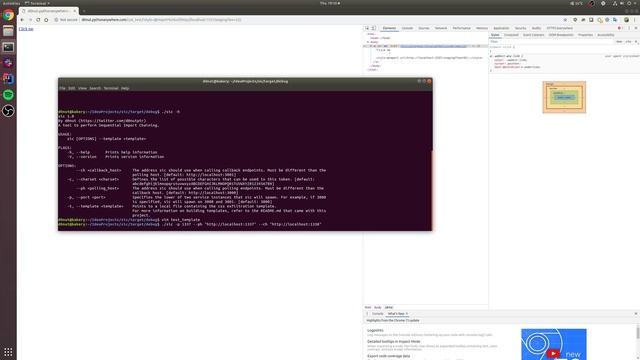Switch to the DevTools Audits tab
Screen dimensions: 640x360
[536, 28]
